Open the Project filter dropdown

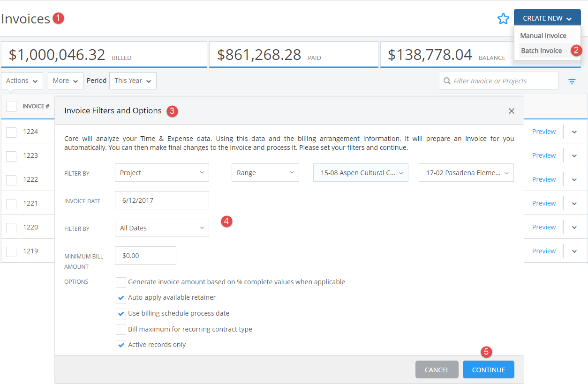(161, 172)
